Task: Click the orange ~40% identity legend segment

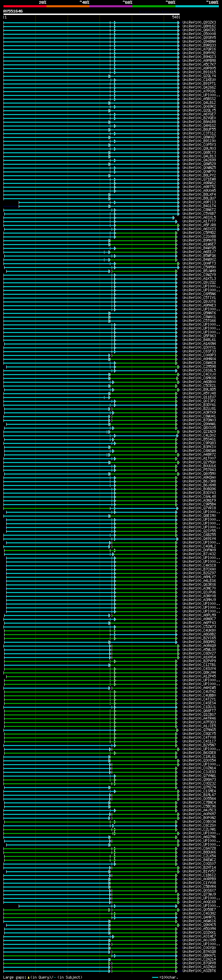Action: pos(68,6)
